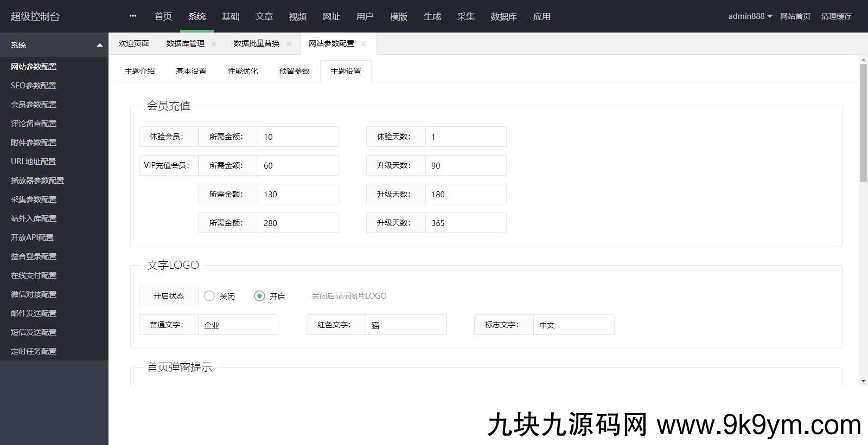
Task: Open the 预留参数 tab
Action: (x=294, y=71)
